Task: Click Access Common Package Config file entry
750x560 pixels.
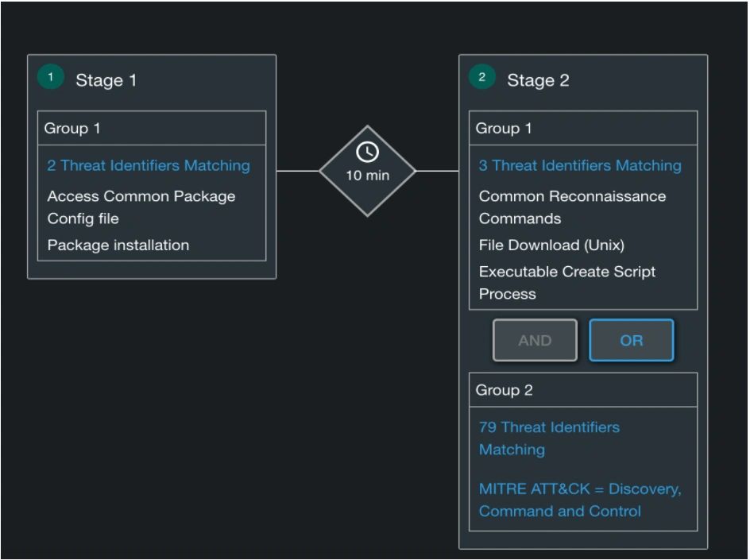Action: coord(141,207)
